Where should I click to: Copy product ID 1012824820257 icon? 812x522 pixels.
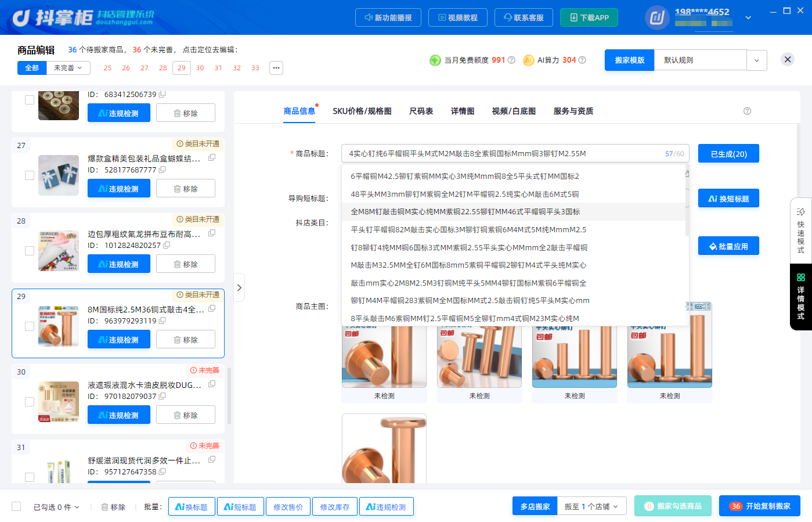(167, 245)
